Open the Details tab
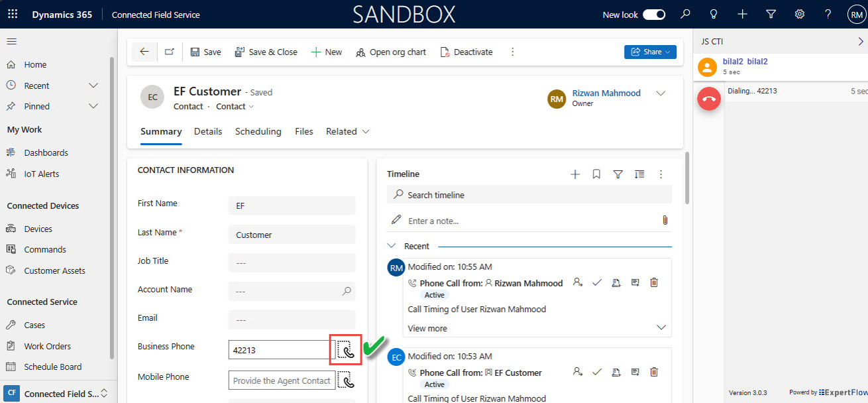The image size is (868, 403). coord(207,131)
